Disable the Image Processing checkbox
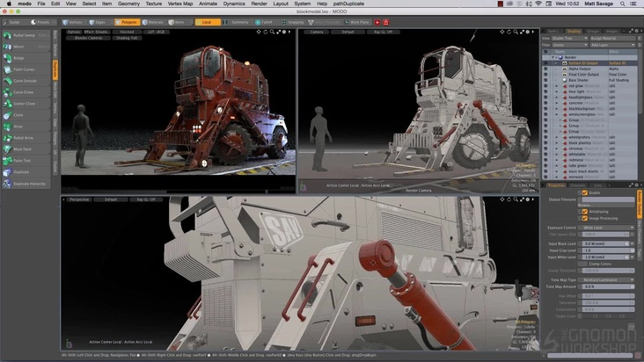The width and height of the screenshot is (644, 362). [x=583, y=217]
